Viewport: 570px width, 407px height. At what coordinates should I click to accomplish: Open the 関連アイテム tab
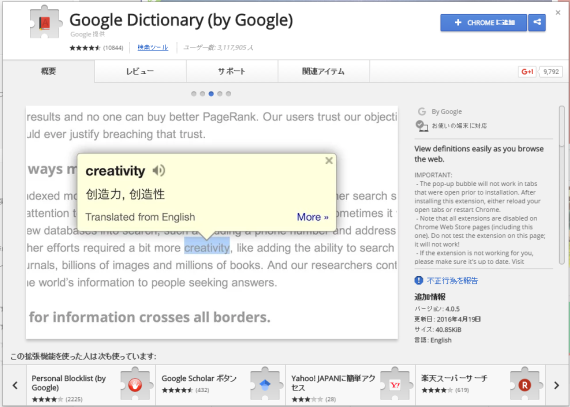tap(324, 71)
